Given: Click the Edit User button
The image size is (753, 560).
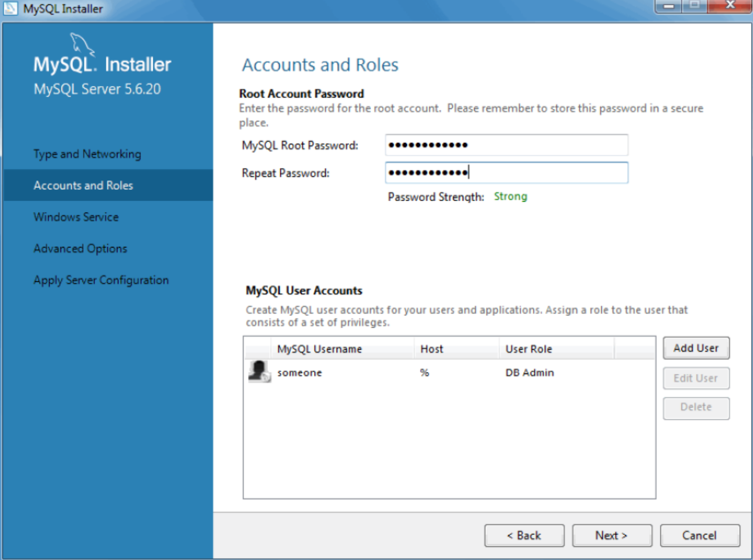Looking at the screenshot, I should click(696, 378).
